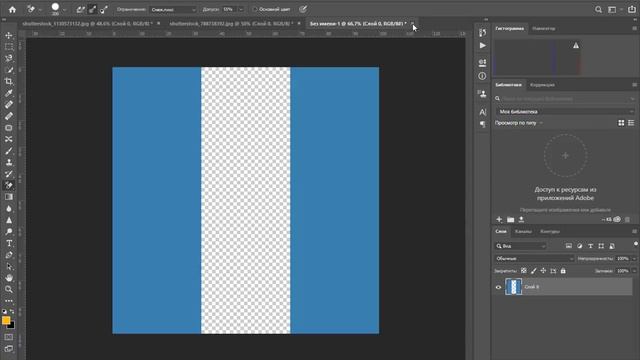The image size is (640, 360).
Task: Open the tolerance Допуск slider dropdown
Action: click(x=241, y=9)
